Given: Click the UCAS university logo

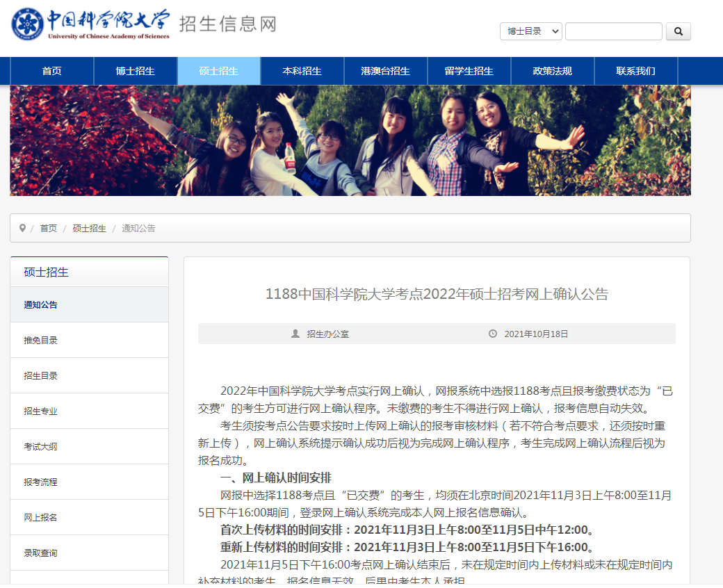Looking at the screenshot, I should (26, 24).
